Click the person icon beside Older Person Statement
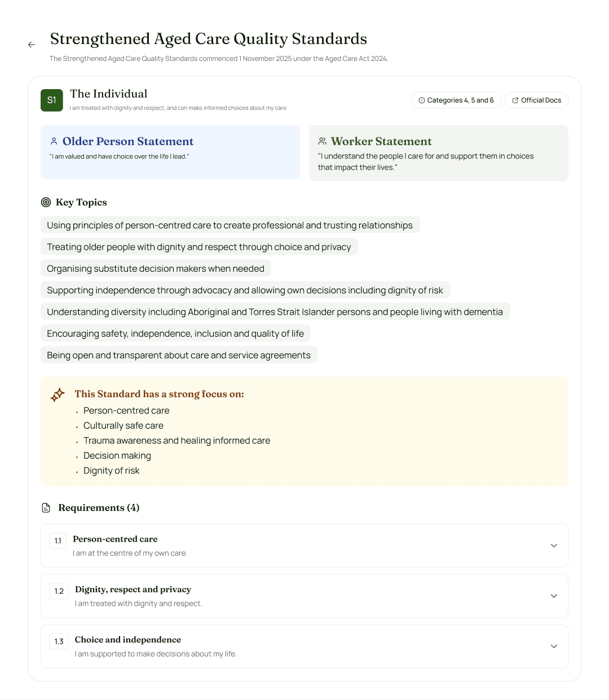 (54, 140)
